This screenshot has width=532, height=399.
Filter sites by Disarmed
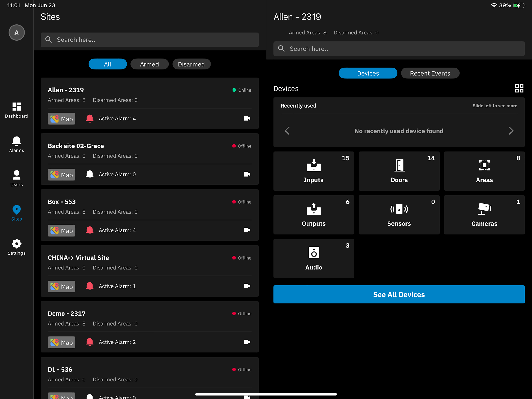point(191,64)
